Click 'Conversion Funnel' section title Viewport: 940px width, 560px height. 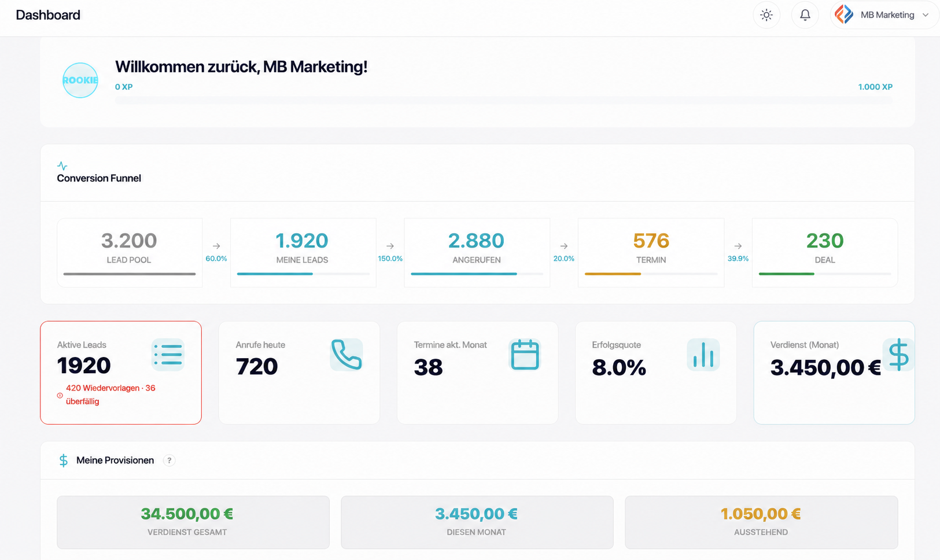coord(99,178)
